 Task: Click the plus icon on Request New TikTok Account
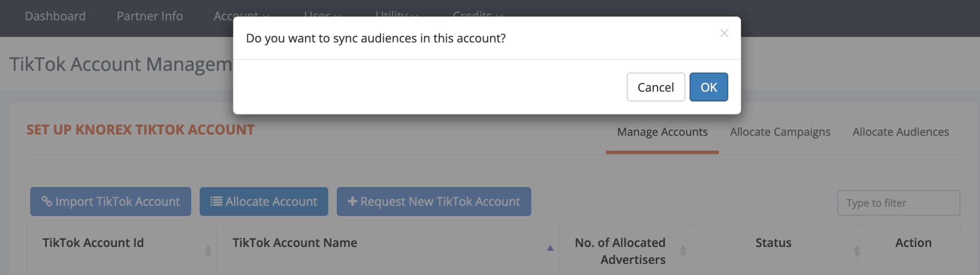click(x=352, y=201)
